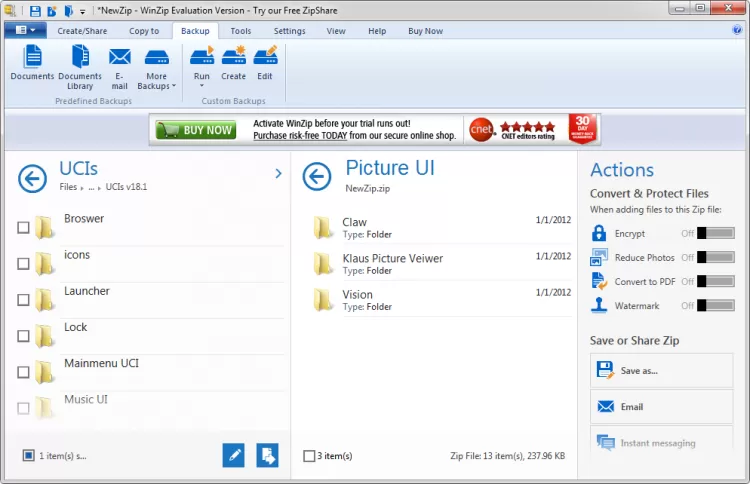Select the icons folder name
The image size is (750, 484).
[x=77, y=255]
